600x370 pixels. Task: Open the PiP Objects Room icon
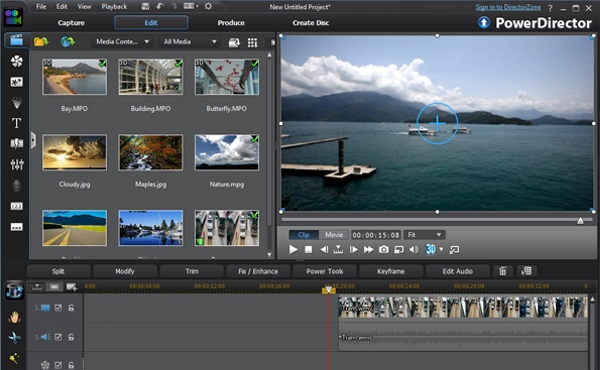[x=16, y=82]
